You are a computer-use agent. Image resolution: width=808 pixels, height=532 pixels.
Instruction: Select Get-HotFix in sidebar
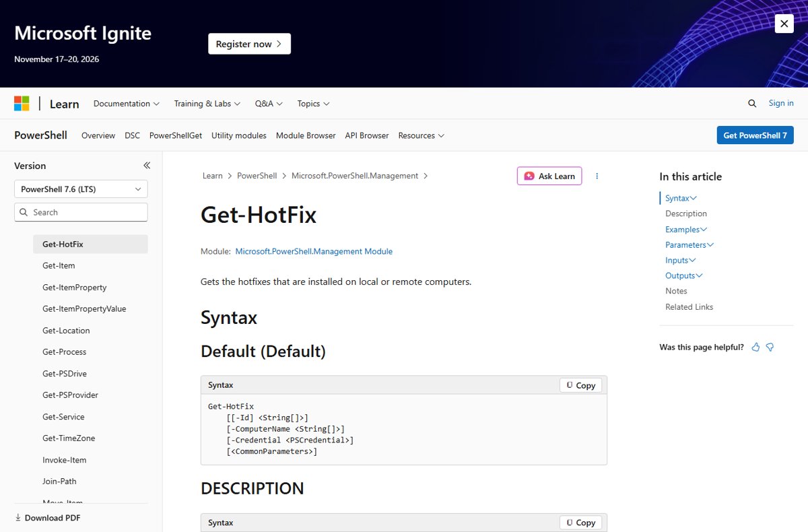(x=90, y=244)
